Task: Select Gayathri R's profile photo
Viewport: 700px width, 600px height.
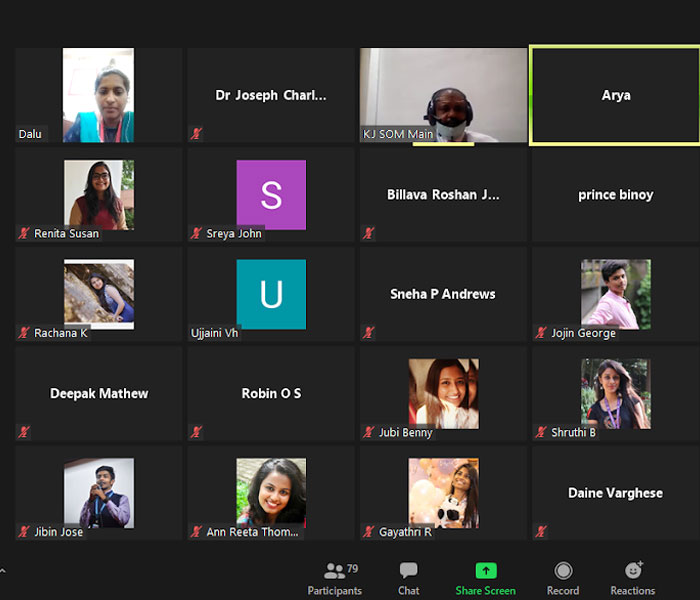Action: click(444, 493)
